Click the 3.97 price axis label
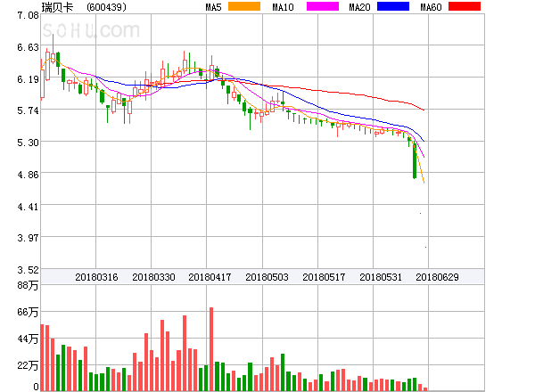The height and width of the screenshot is (392, 535). 28,238
